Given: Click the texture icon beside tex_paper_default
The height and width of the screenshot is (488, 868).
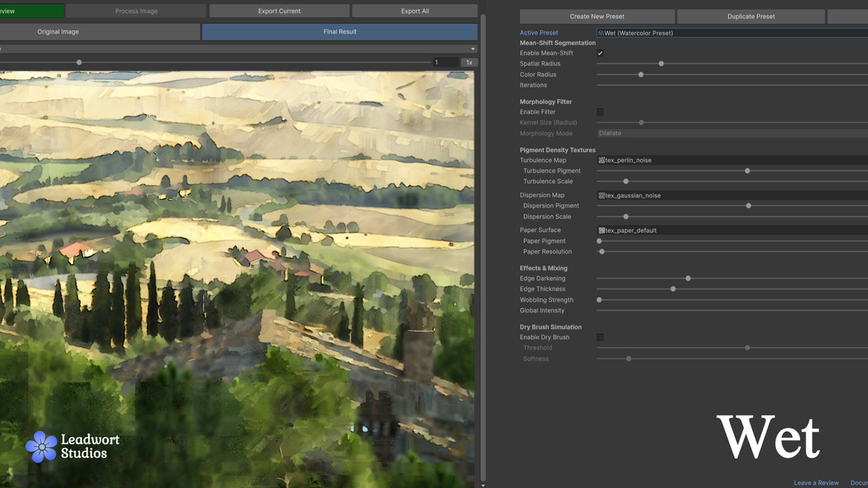Looking at the screenshot, I should click(x=601, y=231).
